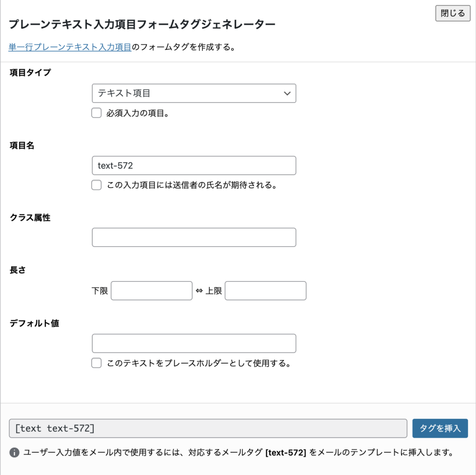Enable the 必須入力の項目 checkbox
The image size is (476, 475).
(x=96, y=113)
